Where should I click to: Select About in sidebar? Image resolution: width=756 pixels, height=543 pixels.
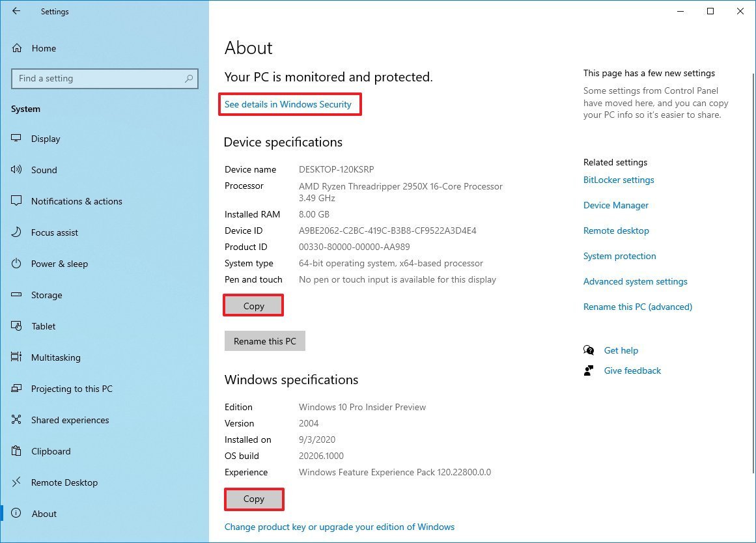click(x=44, y=514)
